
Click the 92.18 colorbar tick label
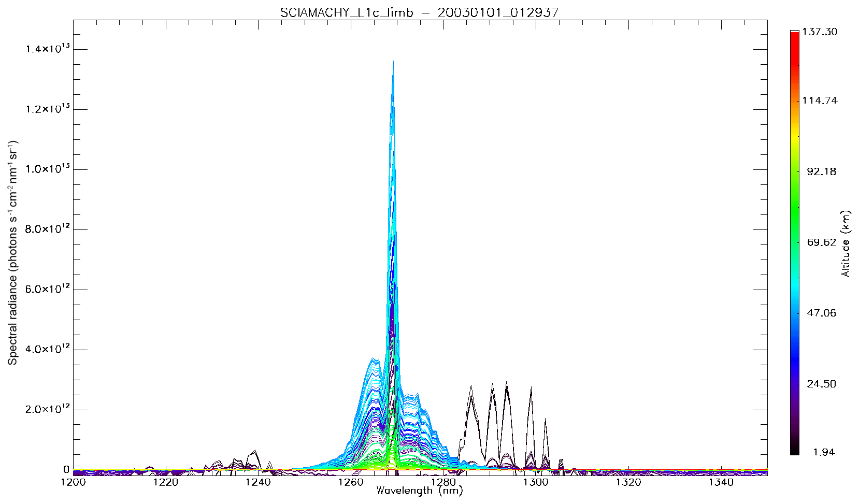click(x=821, y=172)
